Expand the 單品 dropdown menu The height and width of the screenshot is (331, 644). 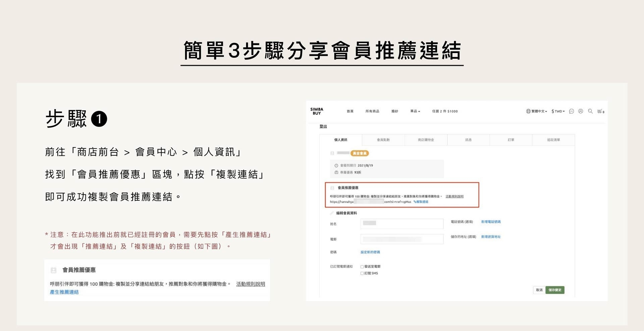(x=415, y=111)
